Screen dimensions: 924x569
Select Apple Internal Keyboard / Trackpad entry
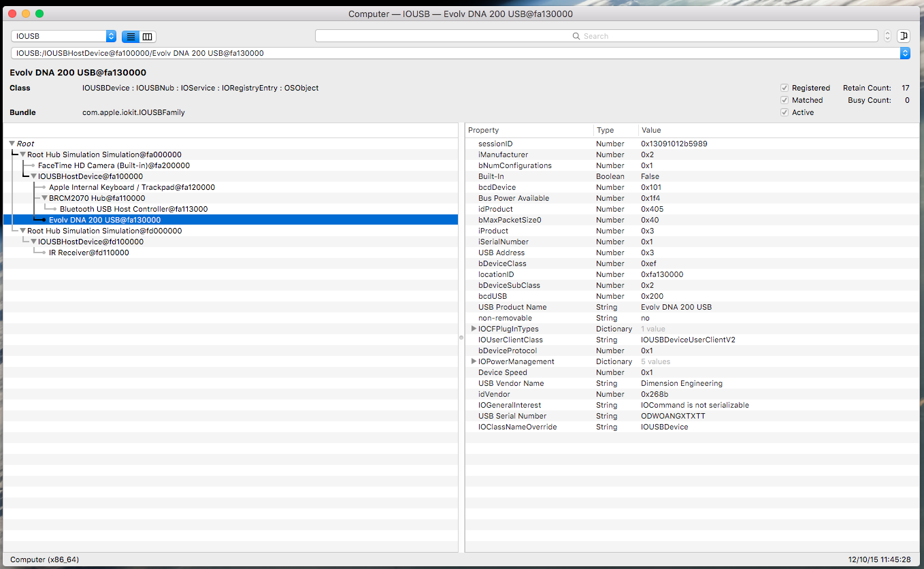pyautogui.click(x=132, y=187)
